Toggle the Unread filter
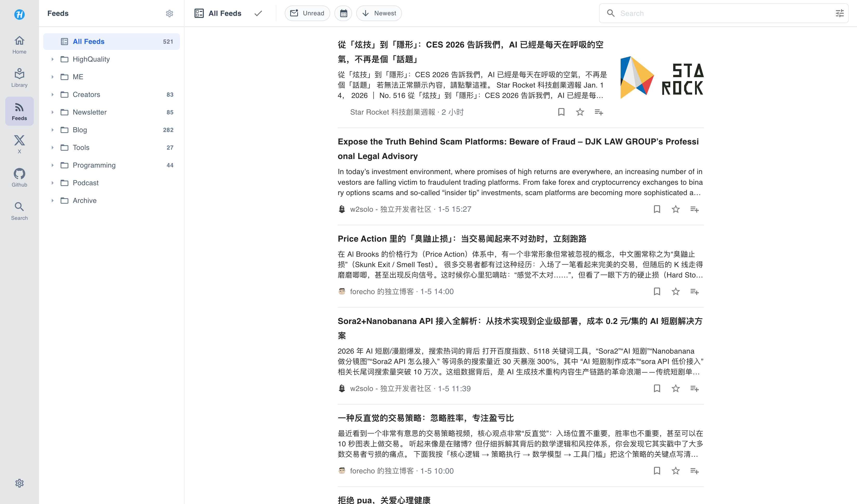 (x=307, y=13)
